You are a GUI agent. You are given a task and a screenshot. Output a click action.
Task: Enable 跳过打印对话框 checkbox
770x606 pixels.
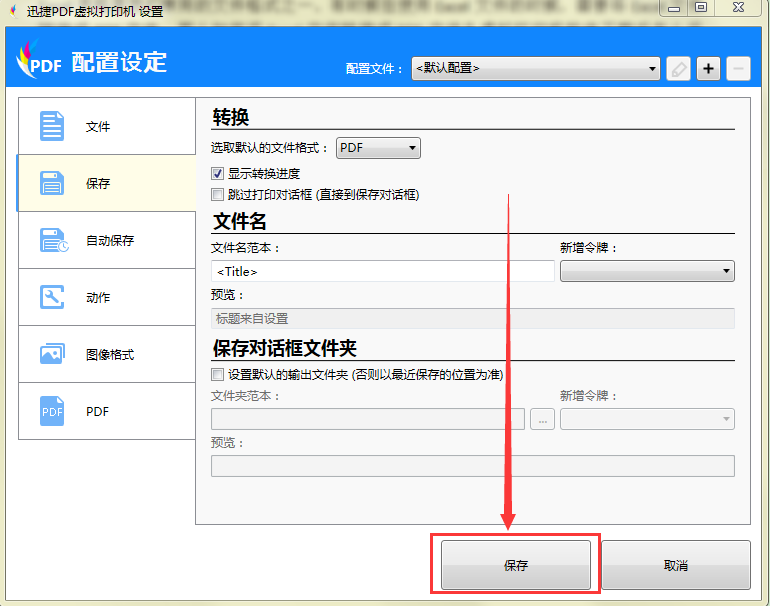[218, 195]
